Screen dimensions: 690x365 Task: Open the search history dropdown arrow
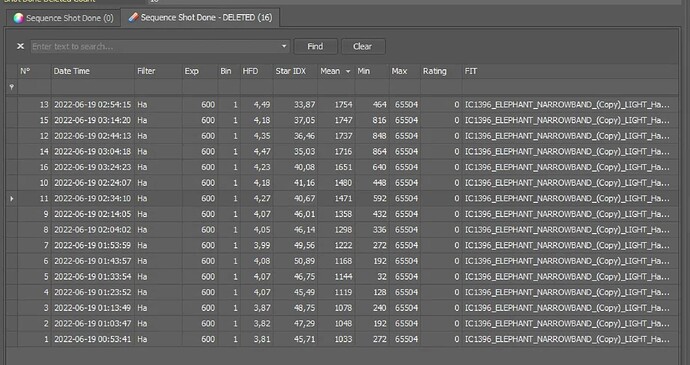click(284, 46)
